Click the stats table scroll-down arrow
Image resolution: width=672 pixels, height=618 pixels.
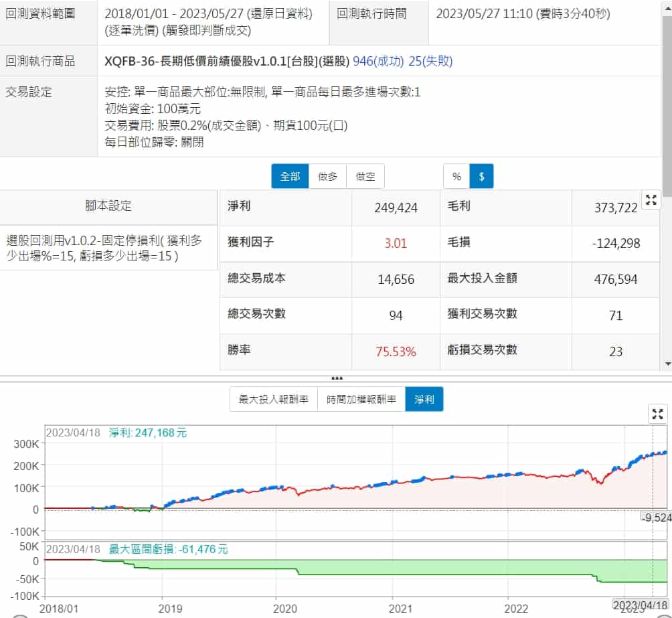[x=666, y=364]
